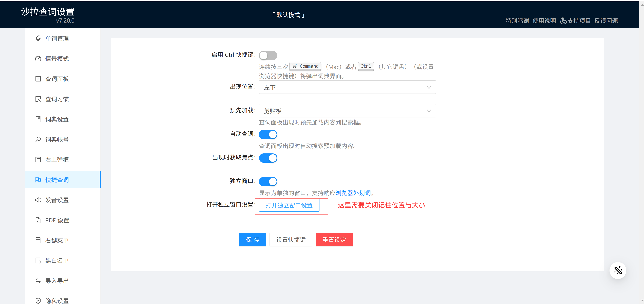The image size is (644, 304).
Task: Click the PDF file icon in sidebar
Action: click(x=38, y=220)
